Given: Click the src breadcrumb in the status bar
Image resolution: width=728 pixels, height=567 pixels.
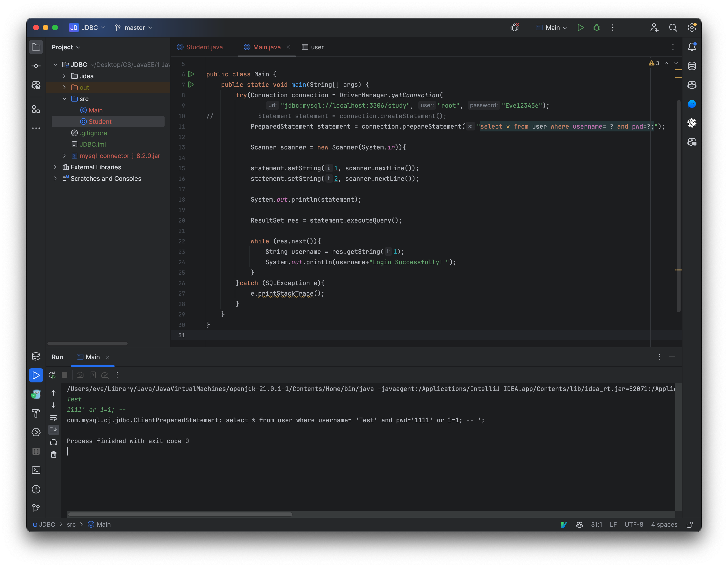Looking at the screenshot, I should tap(71, 525).
